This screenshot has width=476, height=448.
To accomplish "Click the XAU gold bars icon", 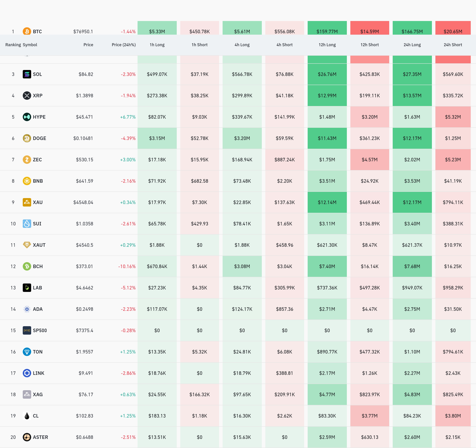I will point(27,202).
